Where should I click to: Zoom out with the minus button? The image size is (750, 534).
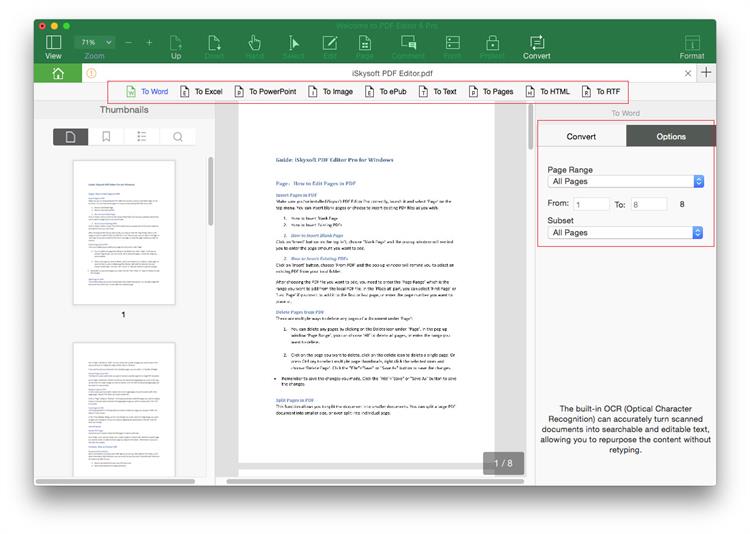[128, 43]
